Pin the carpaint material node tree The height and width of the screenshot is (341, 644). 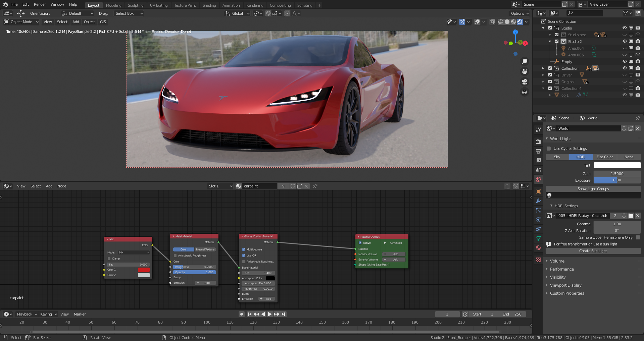pos(315,186)
